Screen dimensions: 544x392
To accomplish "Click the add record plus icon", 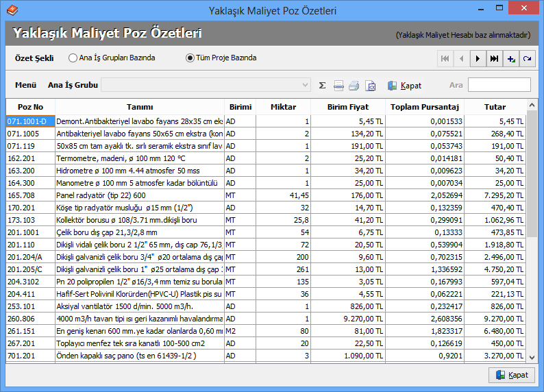I will tap(510, 59).
